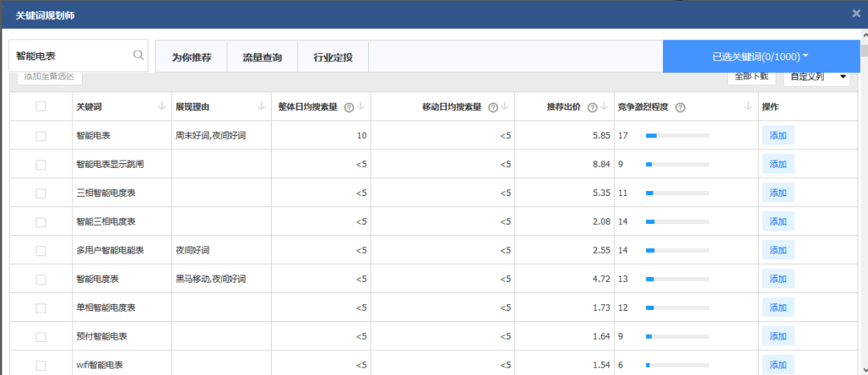Click competition bar for wifi智能电表 row
This screenshot has width=868, height=375.
[x=677, y=365]
